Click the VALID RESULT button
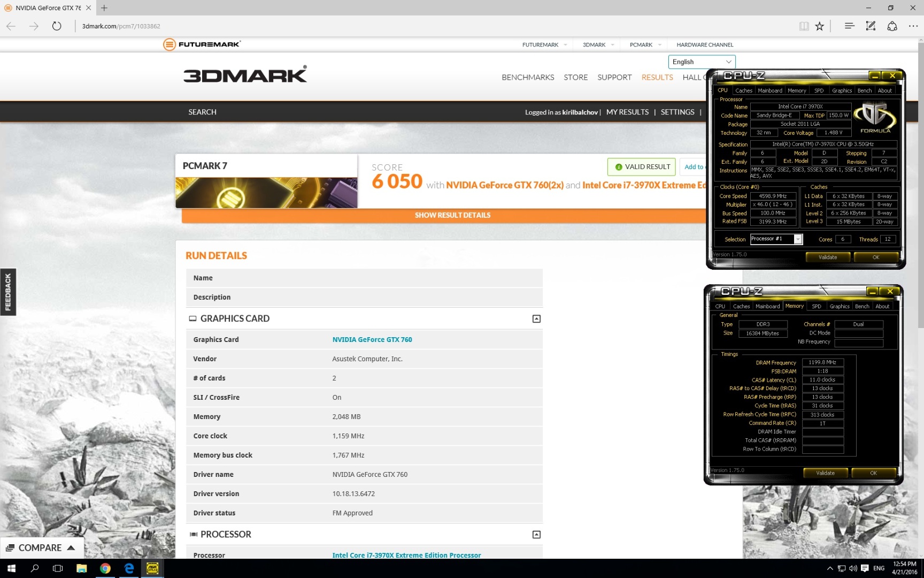 [642, 167]
